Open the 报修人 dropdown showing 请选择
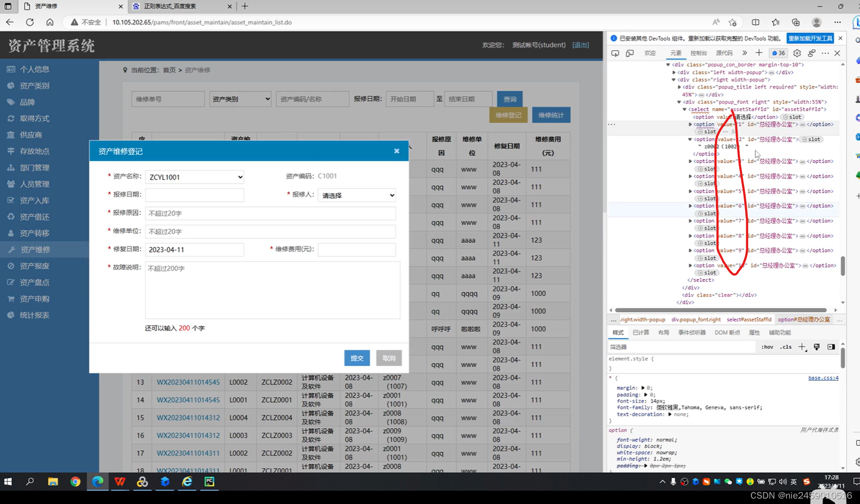Image resolution: width=860 pixels, height=504 pixels. 357,195
